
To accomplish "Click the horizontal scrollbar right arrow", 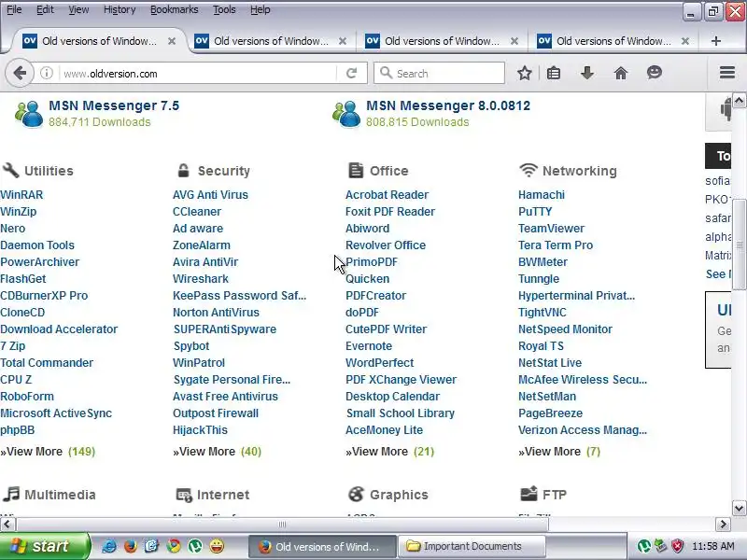I will pos(723,525).
